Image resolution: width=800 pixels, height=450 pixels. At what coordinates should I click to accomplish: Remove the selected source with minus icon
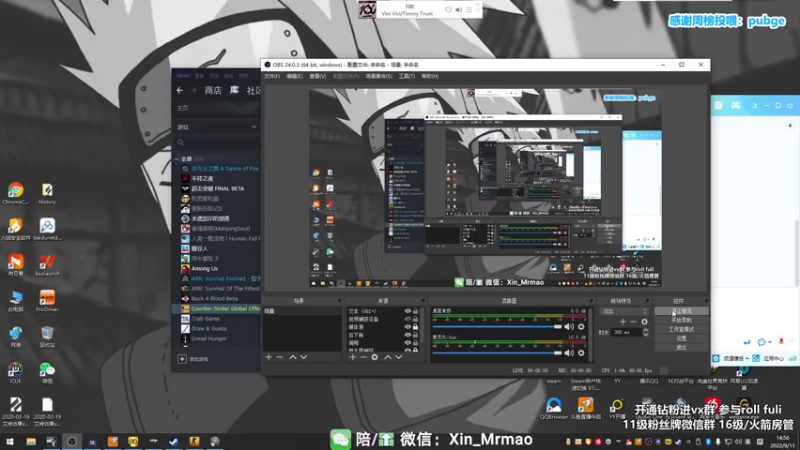(363, 357)
